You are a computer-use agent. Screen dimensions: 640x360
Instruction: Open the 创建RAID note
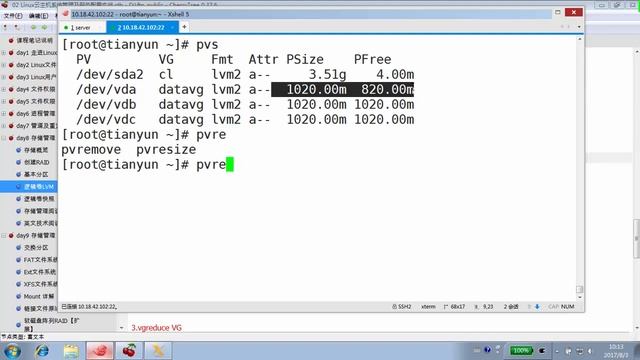[x=36, y=162]
